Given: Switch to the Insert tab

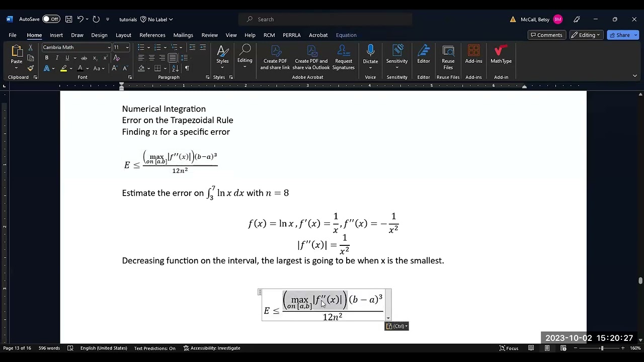Looking at the screenshot, I should (56, 35).
